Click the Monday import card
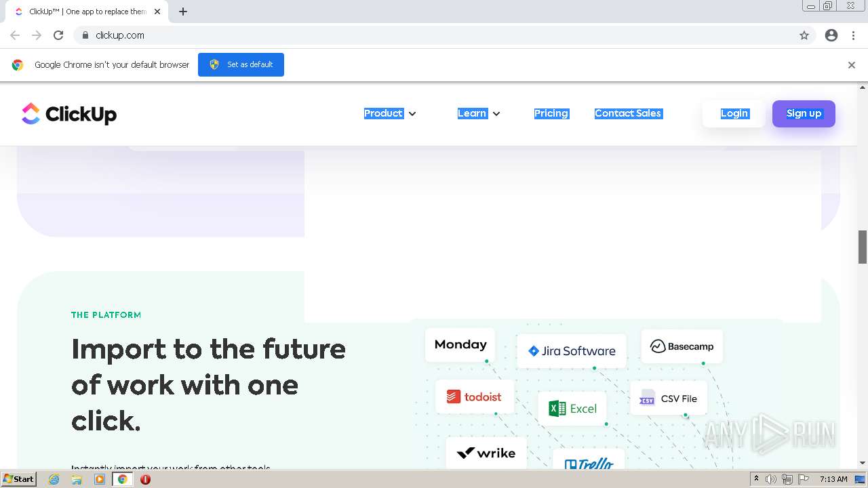Viewport: 868px width, 488px height. [460, 344]
